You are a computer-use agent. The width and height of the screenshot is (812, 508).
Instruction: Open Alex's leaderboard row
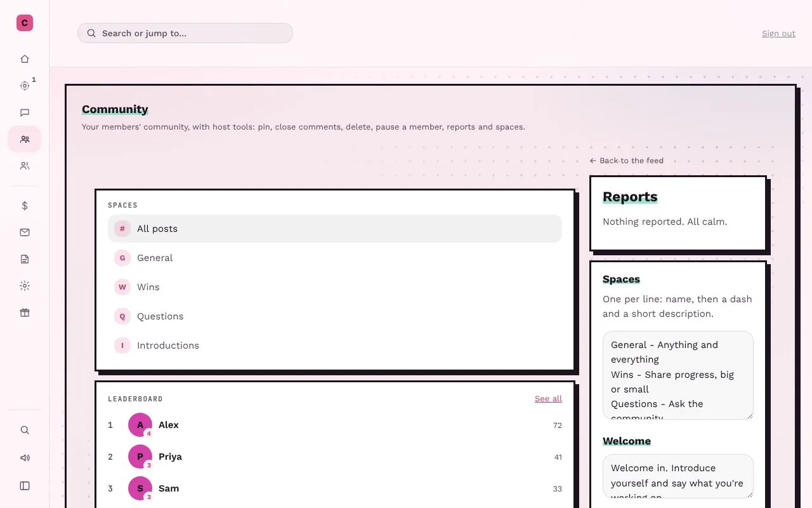coord(335,425)
